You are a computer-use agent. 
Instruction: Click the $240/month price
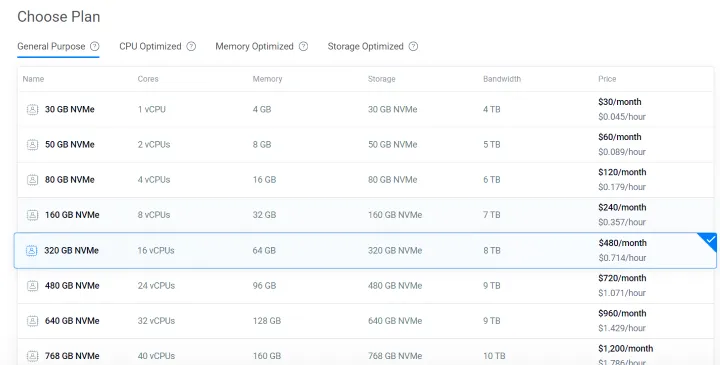(622, 208)
